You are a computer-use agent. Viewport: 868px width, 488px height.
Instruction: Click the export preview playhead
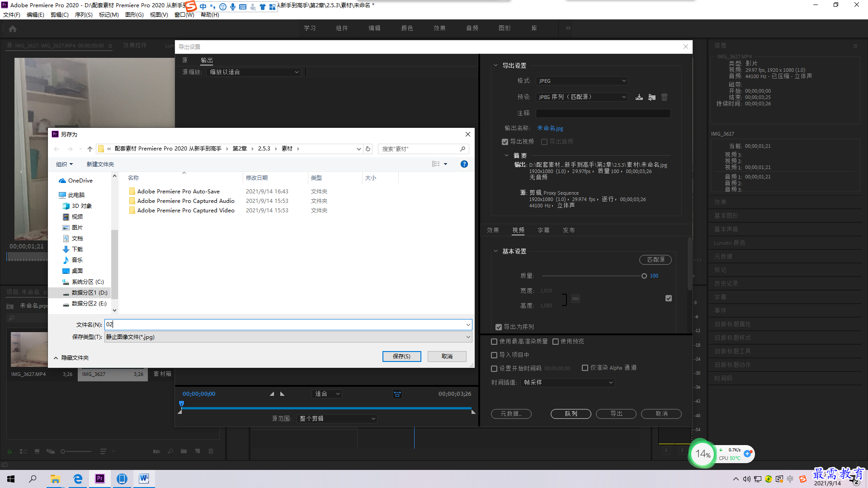tap(182, 404)
